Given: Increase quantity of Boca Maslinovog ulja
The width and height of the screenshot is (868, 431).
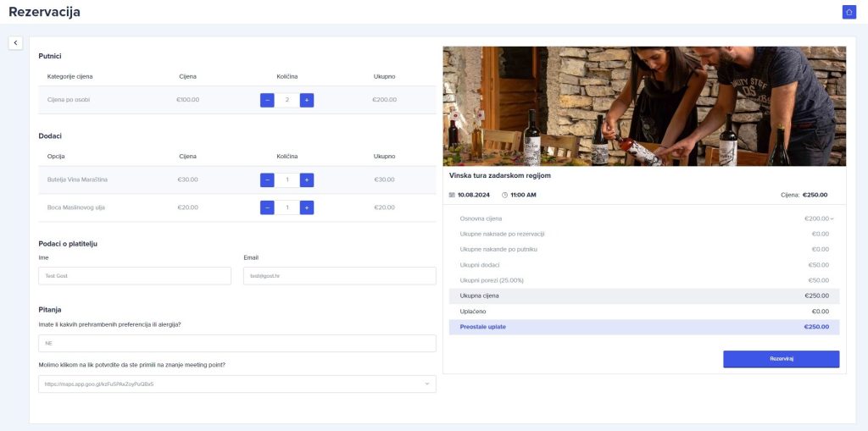Looking at the screenshot, I should pos(307,207).
